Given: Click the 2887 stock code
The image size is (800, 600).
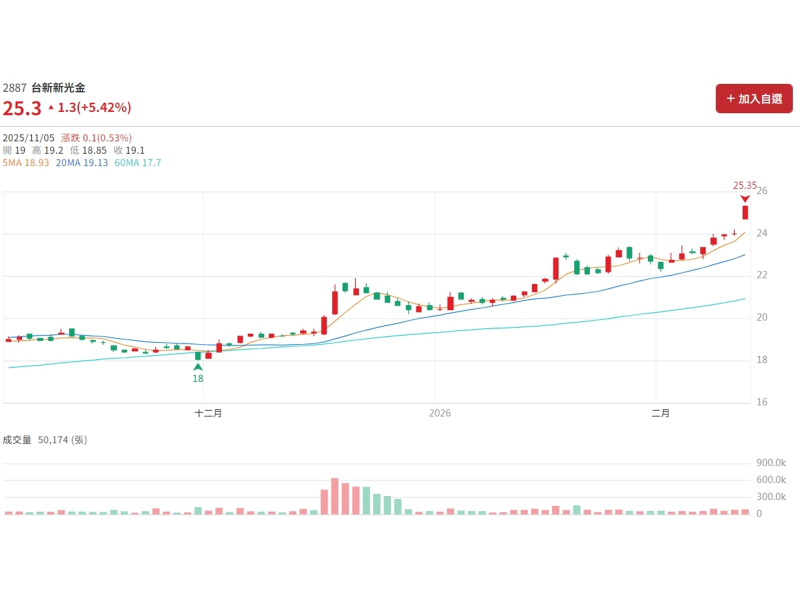Looking at the screenshot, I should [15, 88].
